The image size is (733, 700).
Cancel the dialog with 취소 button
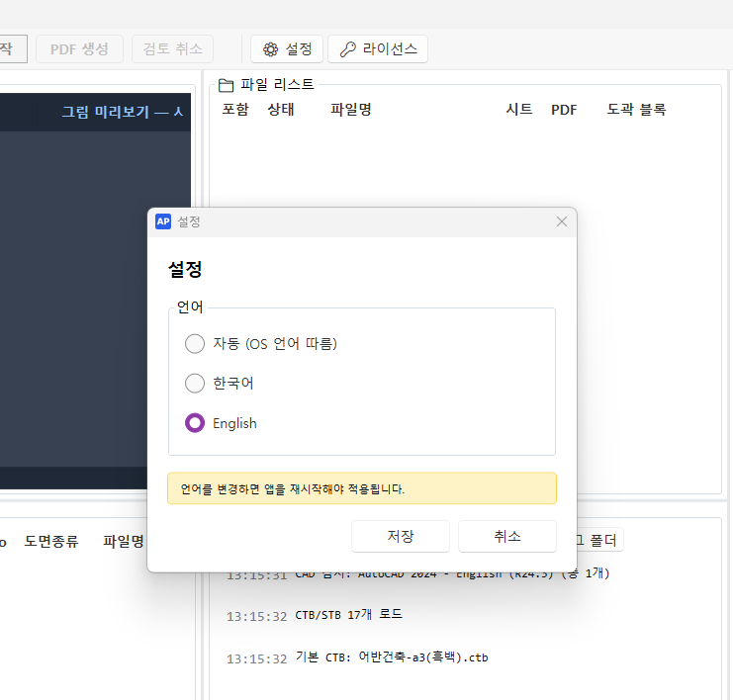coord(507,536)
